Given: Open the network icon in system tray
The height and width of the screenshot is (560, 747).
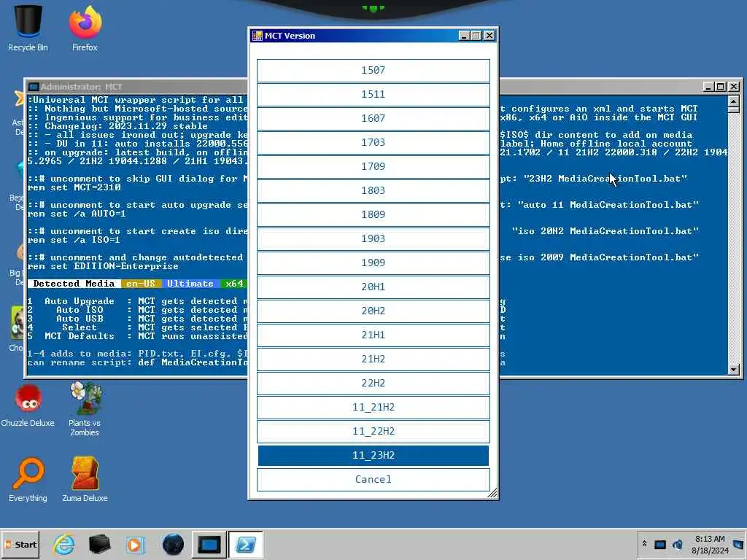Looking at the screenshot, I should point(659,544).
